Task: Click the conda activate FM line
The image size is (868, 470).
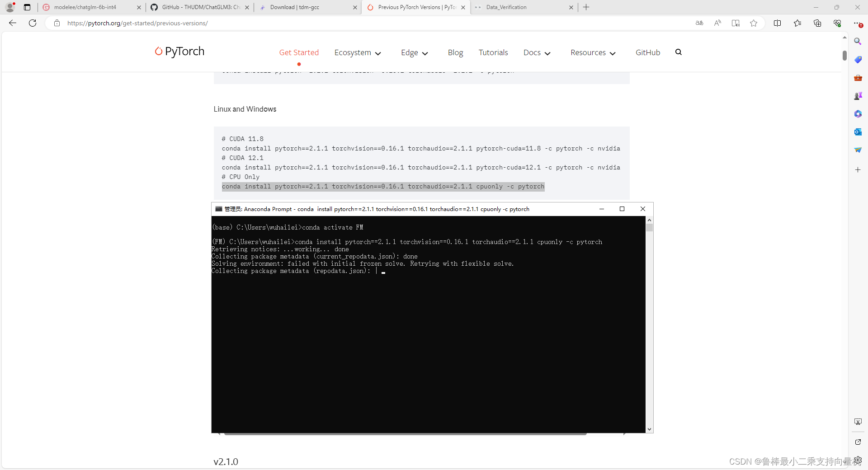Action: click(288, 228)
